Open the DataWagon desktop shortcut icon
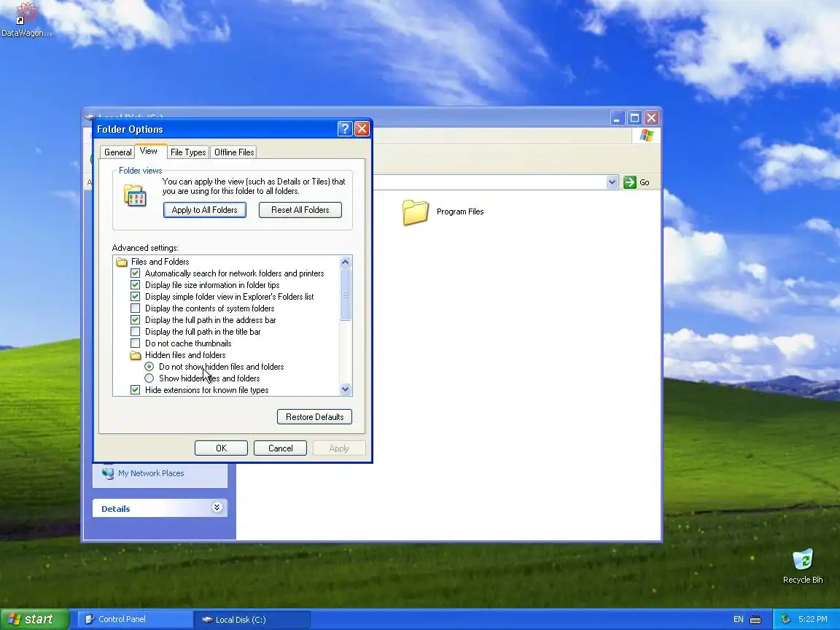 click(x=26, y=14)
